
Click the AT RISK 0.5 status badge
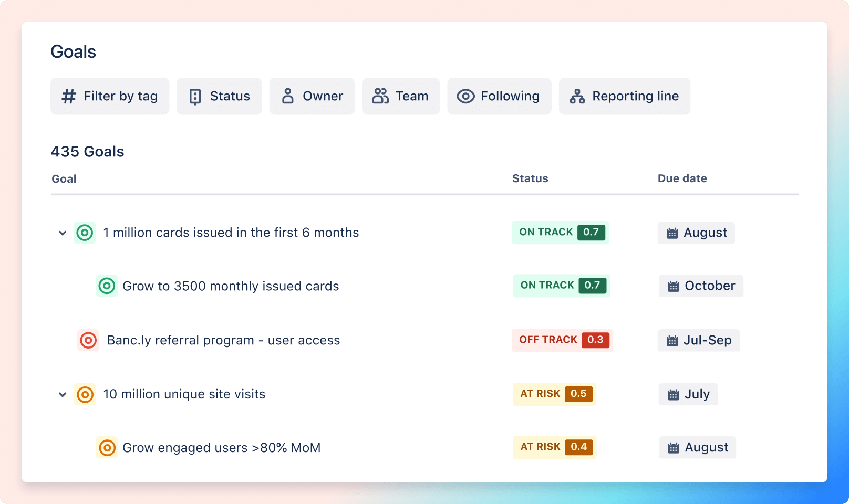(x=554, y=394)
